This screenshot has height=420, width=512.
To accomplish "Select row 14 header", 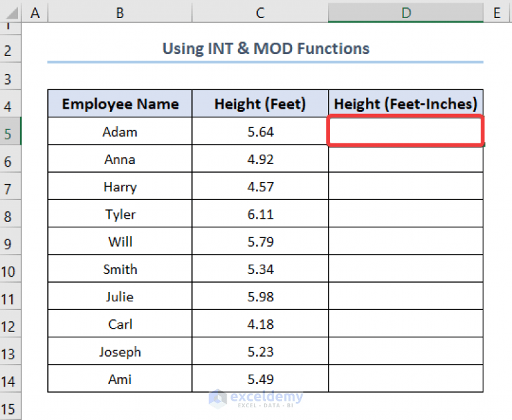I will click(11, 379).
